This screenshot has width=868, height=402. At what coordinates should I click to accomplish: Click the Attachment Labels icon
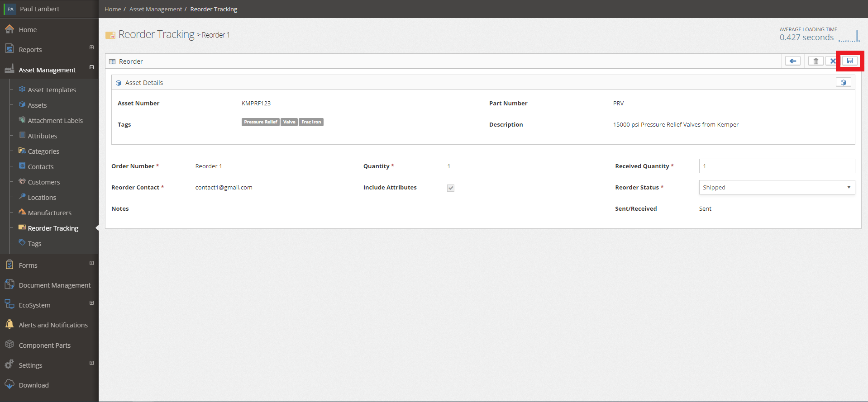[22, 120]
